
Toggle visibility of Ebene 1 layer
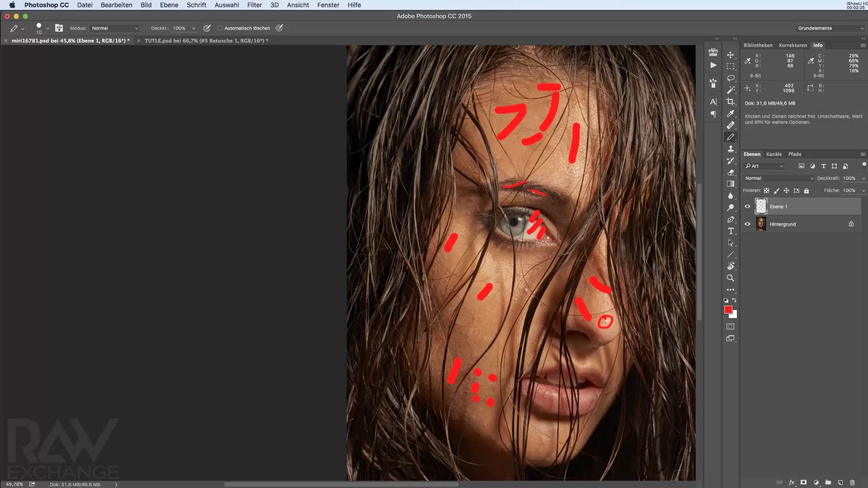(x=747, y=206)
